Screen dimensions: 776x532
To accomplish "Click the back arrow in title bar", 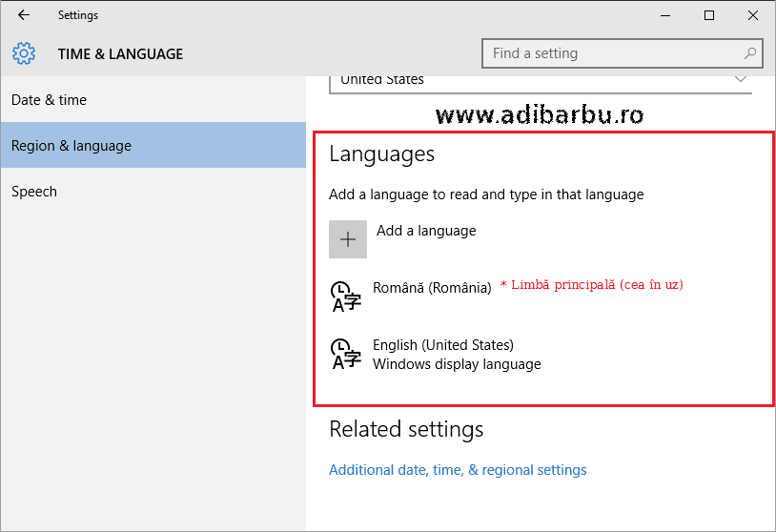I will tap(24, 15).
